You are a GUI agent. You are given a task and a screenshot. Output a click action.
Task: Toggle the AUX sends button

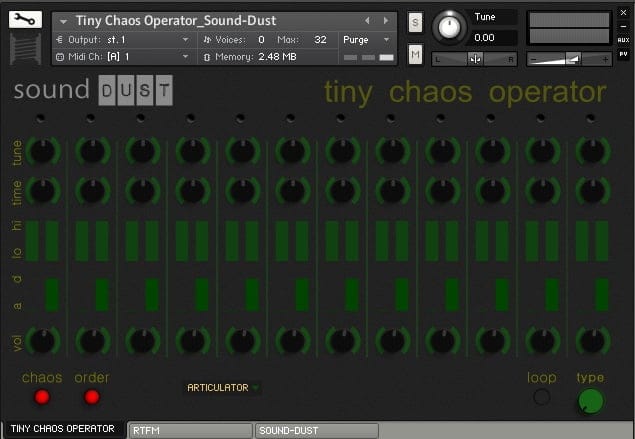tap(623, 40)
